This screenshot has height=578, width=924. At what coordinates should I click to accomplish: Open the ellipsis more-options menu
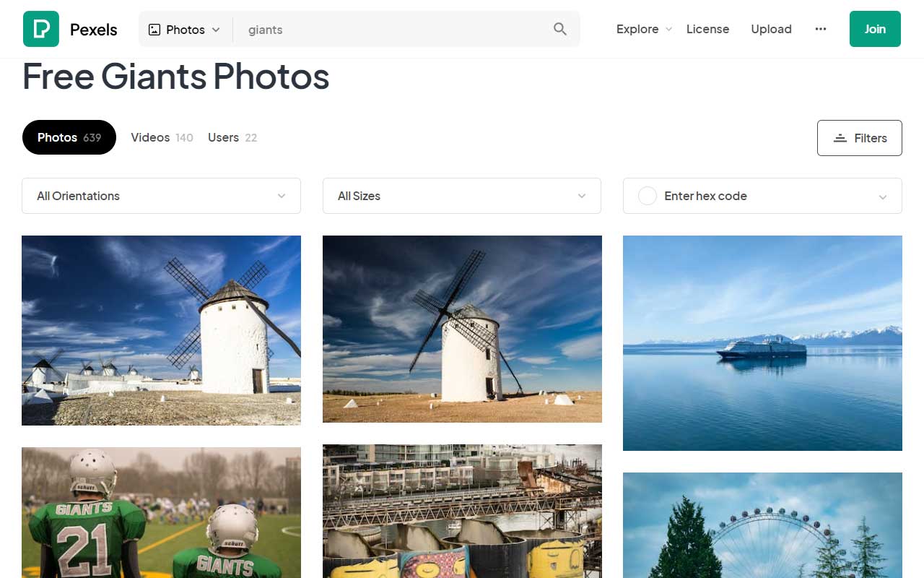(x=821, y=29)
